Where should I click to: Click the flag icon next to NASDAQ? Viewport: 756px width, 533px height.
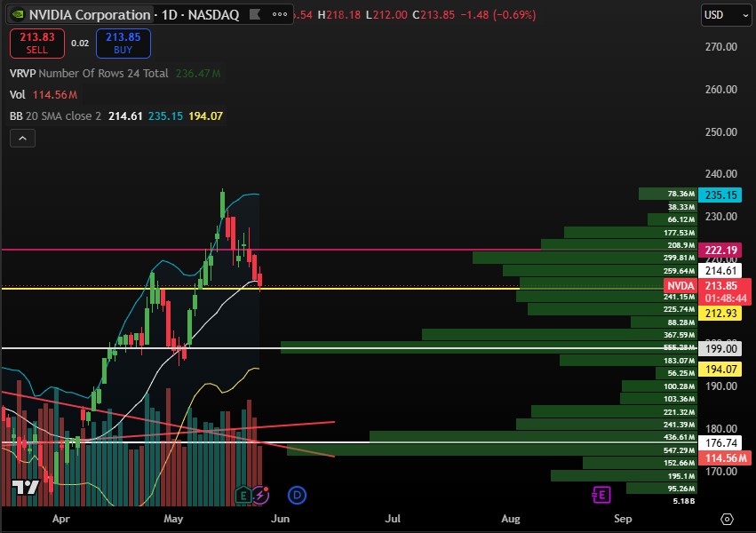coord(255,15)
